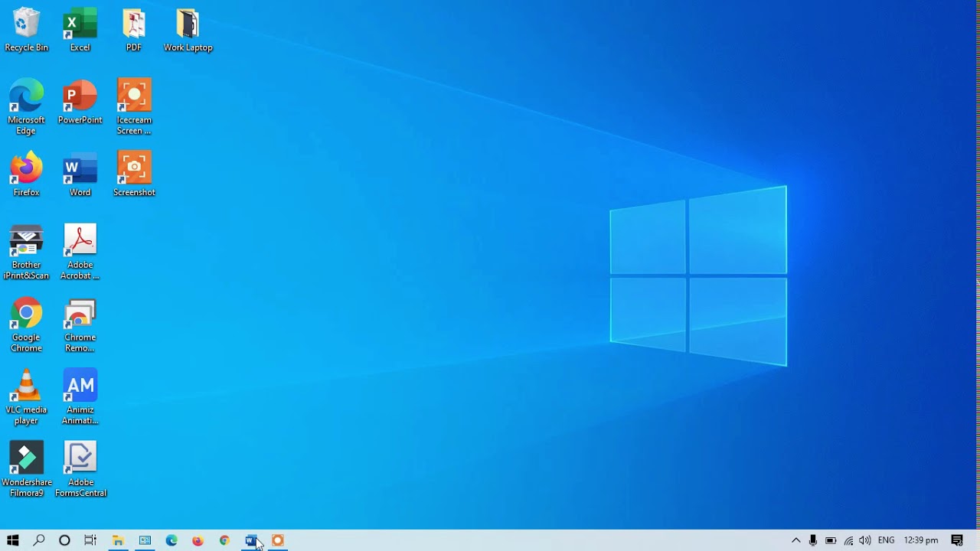Select the Wondershare Filmora9 shortcut
Image resolution: width=980 pixels, height=551 pixels.
coord(26,469)
